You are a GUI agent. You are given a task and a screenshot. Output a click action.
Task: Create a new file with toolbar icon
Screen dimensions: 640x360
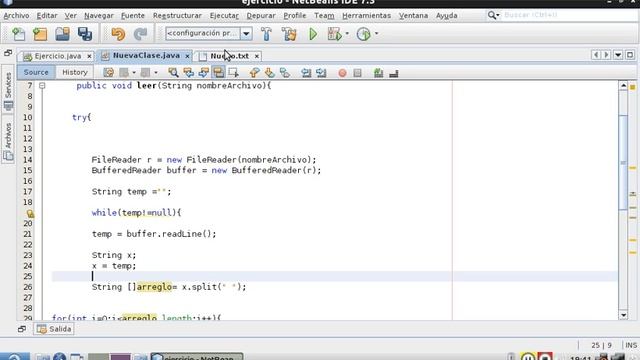coord(18,34)
